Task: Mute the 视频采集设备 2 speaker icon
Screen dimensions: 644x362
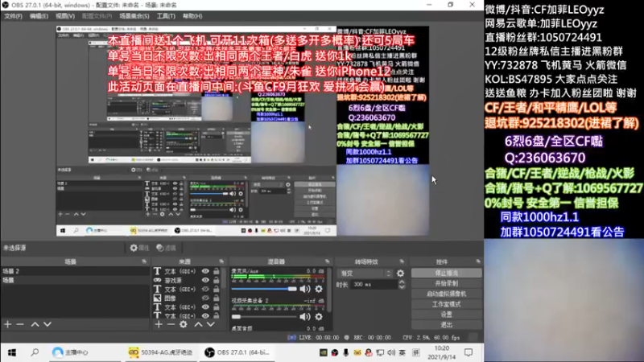Action: click(305, 316)
